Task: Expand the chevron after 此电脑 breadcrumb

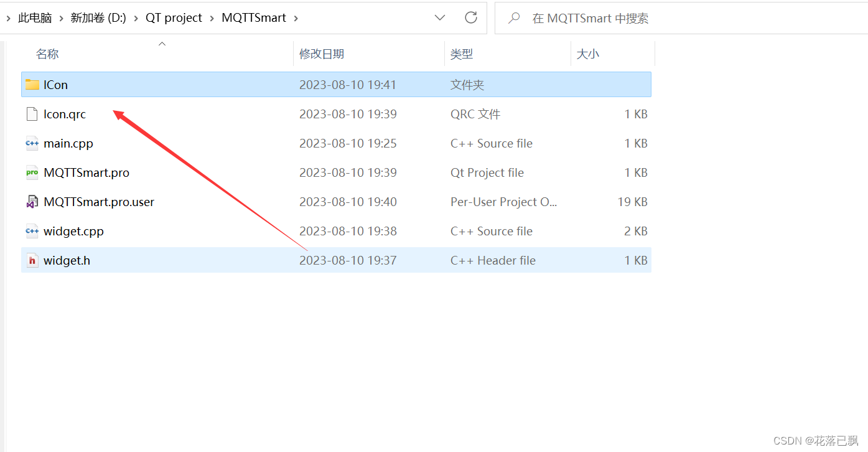Action: click(61, 18)
